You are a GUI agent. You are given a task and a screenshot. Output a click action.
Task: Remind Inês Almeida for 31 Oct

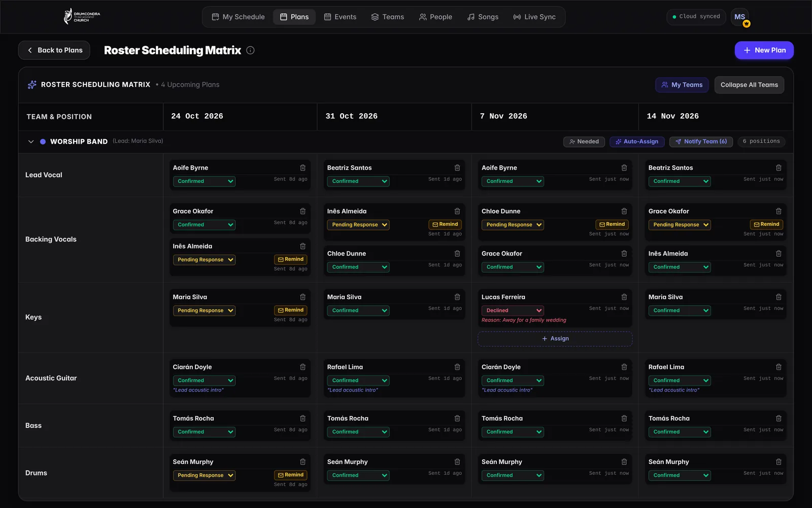point(445,225)
